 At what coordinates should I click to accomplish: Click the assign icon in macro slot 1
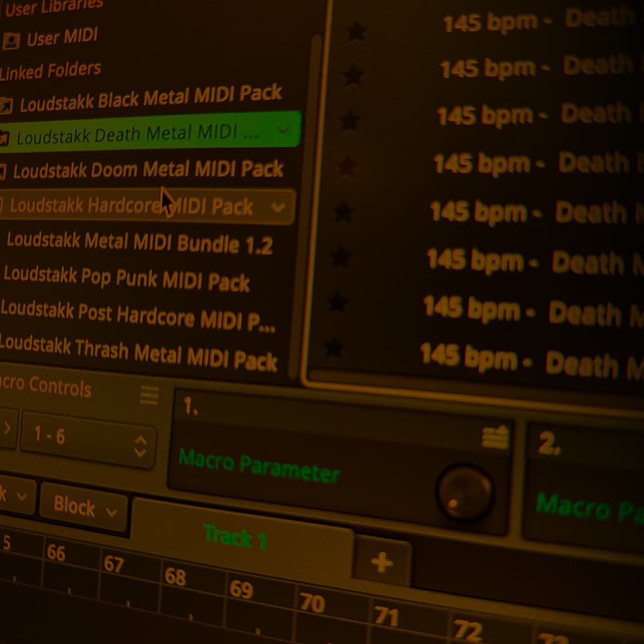click(x=495, y=438)
